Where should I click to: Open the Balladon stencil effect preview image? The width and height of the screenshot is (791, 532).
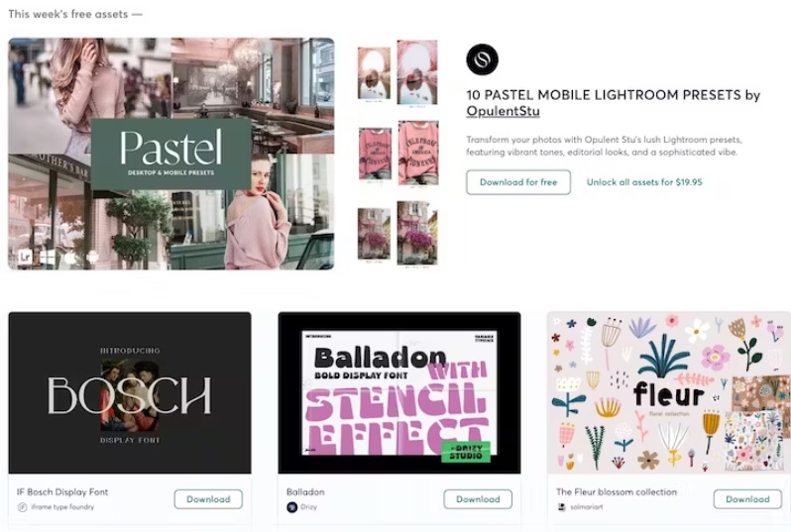[x=399, y=393]
